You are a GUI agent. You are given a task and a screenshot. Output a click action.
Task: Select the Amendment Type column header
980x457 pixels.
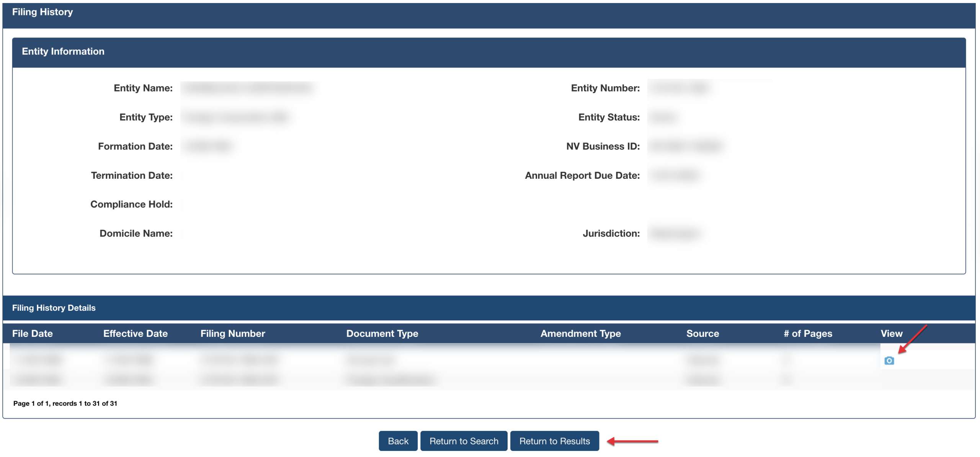point(580,333)
